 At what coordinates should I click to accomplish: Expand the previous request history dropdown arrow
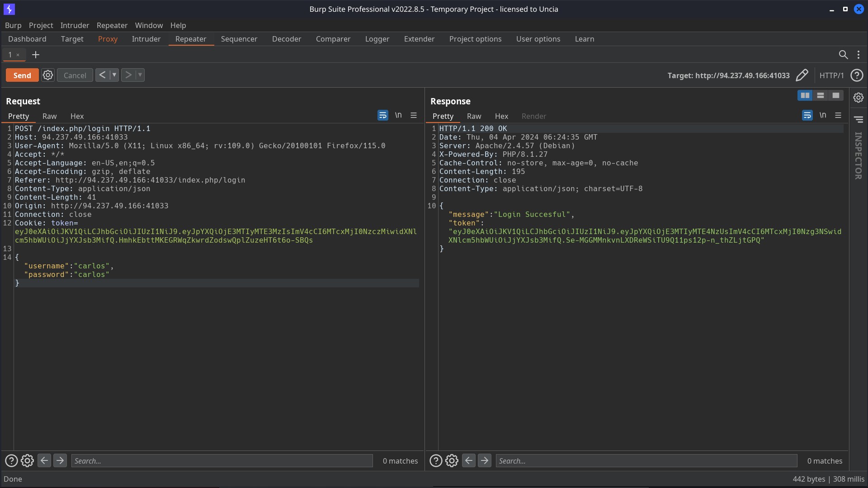[114, 75]
